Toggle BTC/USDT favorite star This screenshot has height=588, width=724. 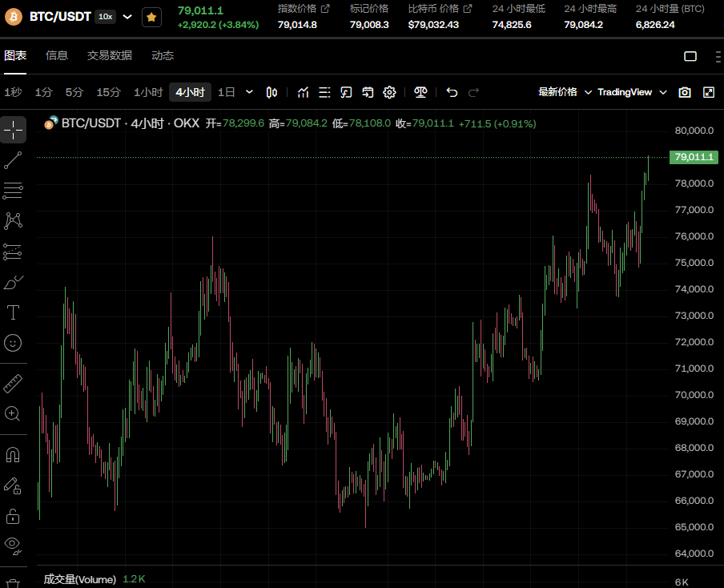151,16
